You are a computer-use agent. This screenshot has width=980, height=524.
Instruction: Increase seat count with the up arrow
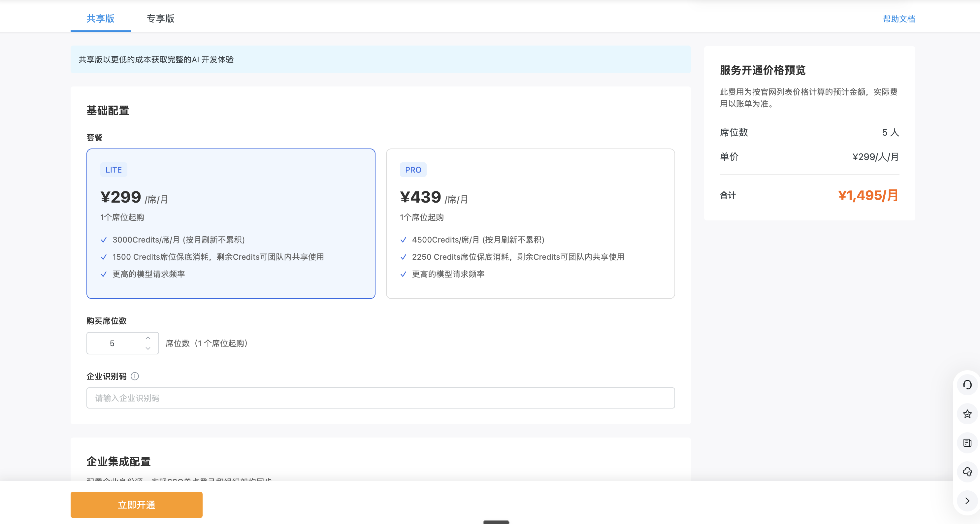148,338
